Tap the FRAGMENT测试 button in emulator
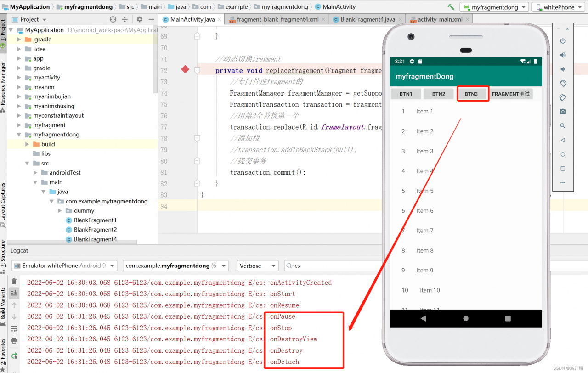 point(511,94)
